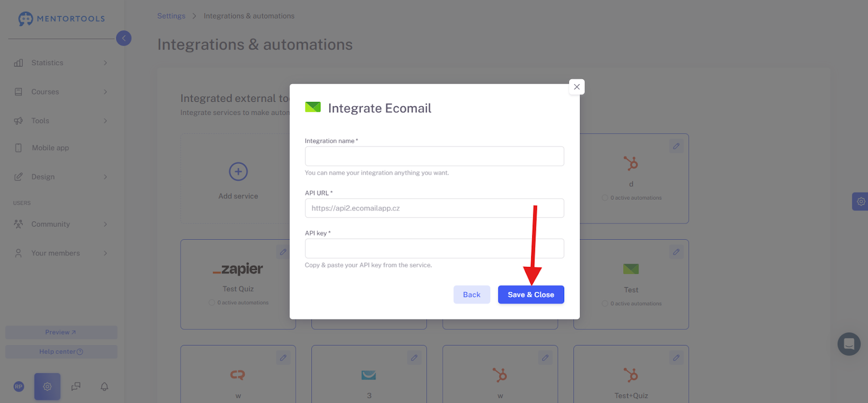Click the HubSpot logo on the bottom 'w' card
This screenshot has height=403, width=868.
click(500, 375)
